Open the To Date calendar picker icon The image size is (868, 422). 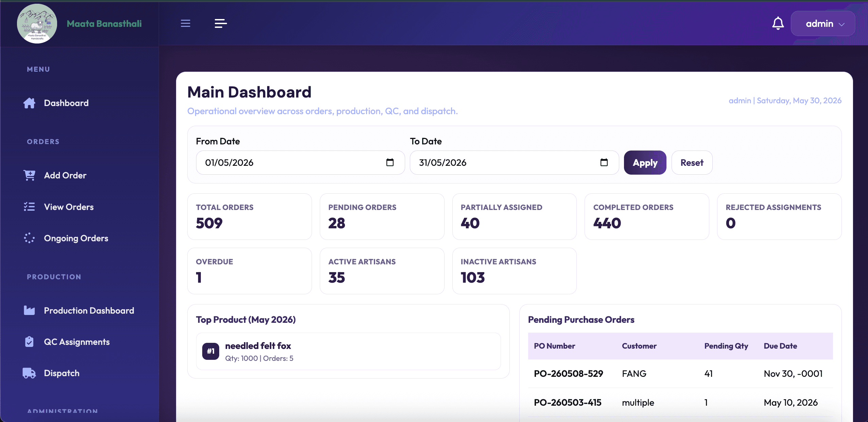604,162
